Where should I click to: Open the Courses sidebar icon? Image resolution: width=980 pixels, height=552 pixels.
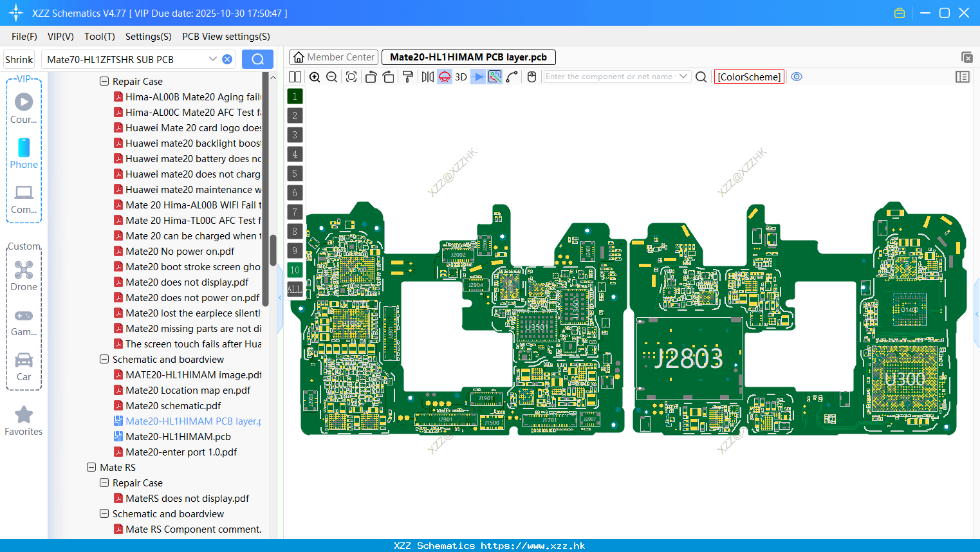coord(24,108)
